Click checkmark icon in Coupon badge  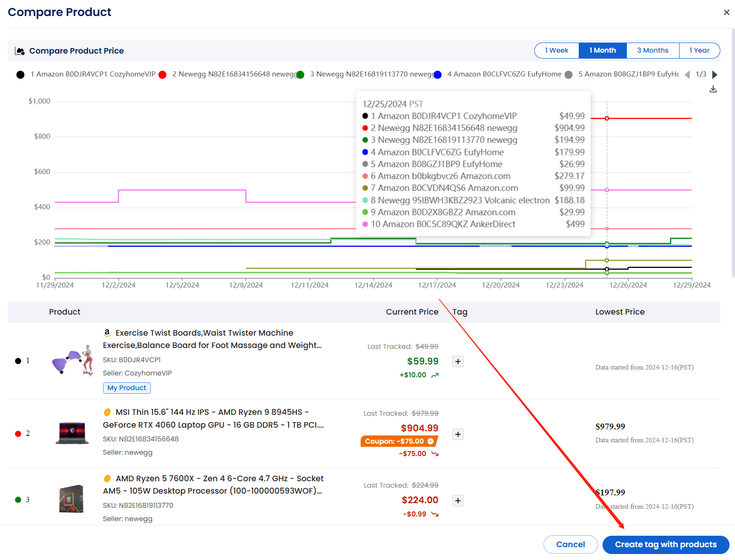click(431, 441)
